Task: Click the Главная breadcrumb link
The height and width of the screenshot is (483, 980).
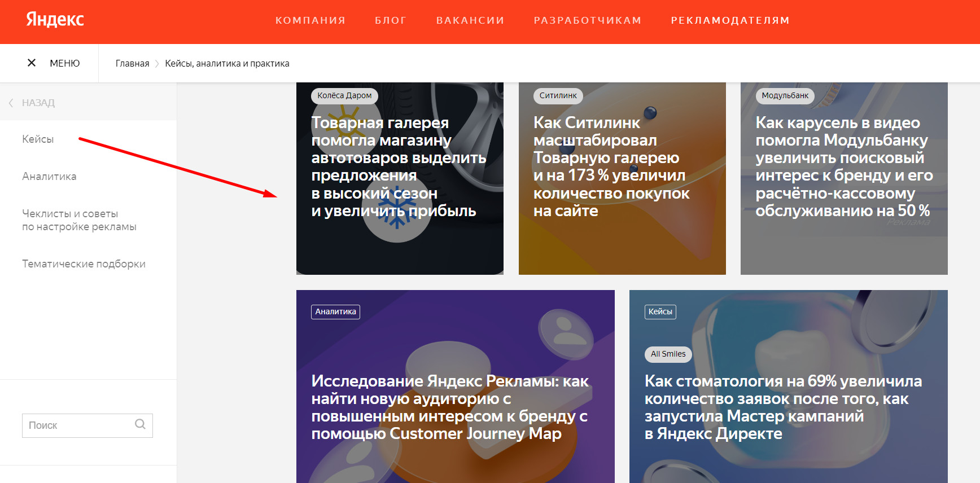Action: click(x=132, y=63)
